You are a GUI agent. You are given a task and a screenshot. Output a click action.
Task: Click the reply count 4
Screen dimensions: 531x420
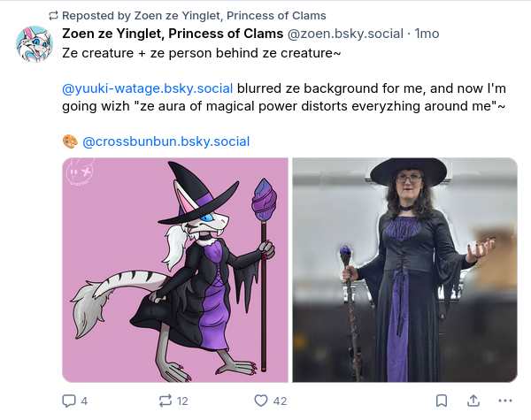click(84, 401)
